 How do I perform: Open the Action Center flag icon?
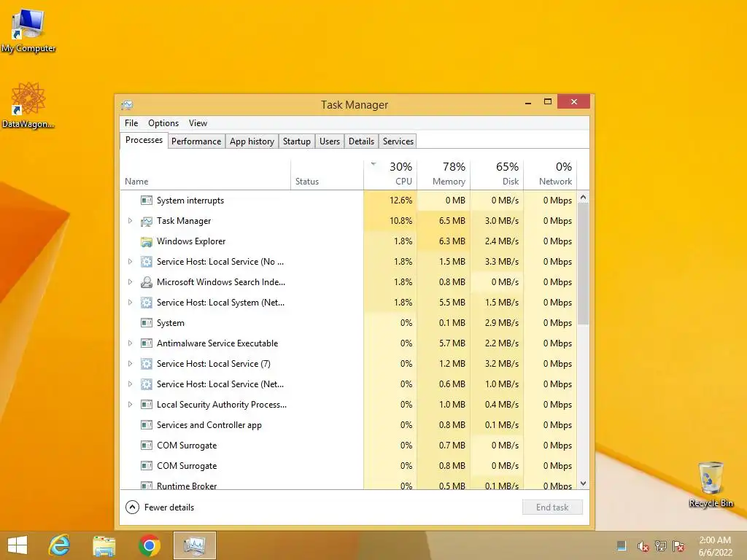[x=678, y=546]
